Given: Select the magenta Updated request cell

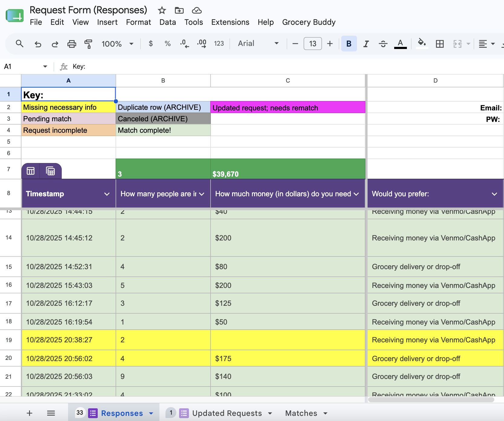Looking at the screenshot, I should coord(288,107).
